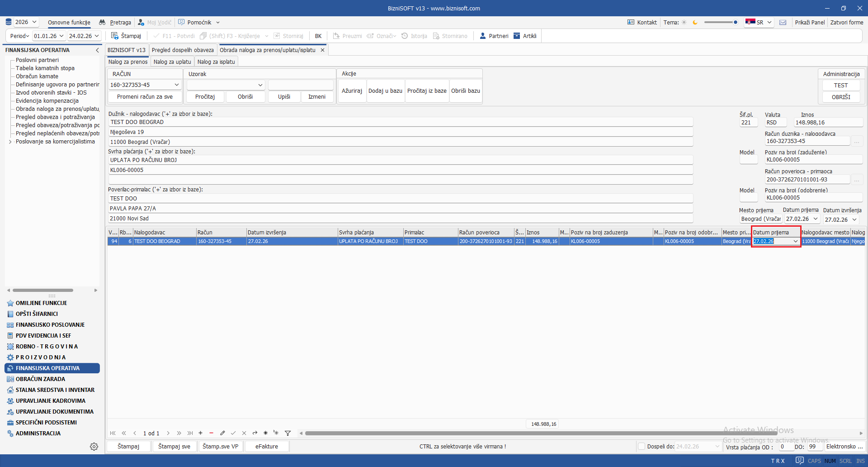868x467 pixels.
Task: Toggle the Dospeli do checkbox
Action: point(641,446)
